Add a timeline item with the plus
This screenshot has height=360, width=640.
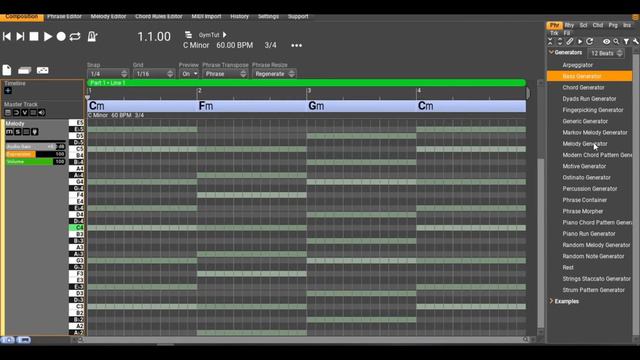[8, 91]
